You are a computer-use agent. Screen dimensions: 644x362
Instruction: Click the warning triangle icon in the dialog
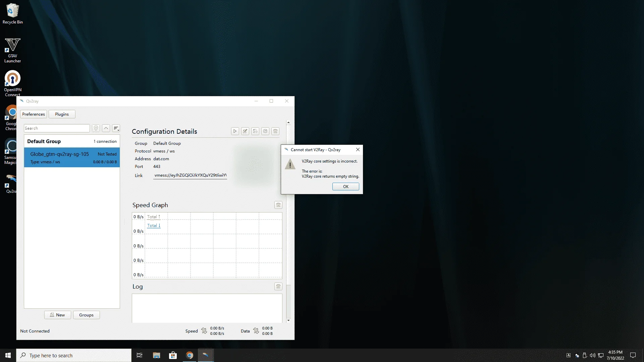pos(290,164)
